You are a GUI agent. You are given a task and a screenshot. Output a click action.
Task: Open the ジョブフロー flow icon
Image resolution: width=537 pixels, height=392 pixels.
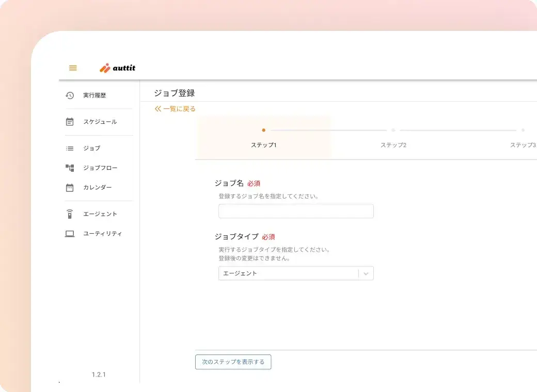point(70,168)
